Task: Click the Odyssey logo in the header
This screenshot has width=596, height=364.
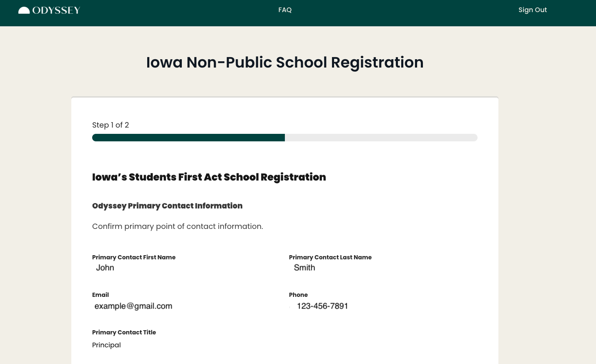Action: [x=49, y=10]
